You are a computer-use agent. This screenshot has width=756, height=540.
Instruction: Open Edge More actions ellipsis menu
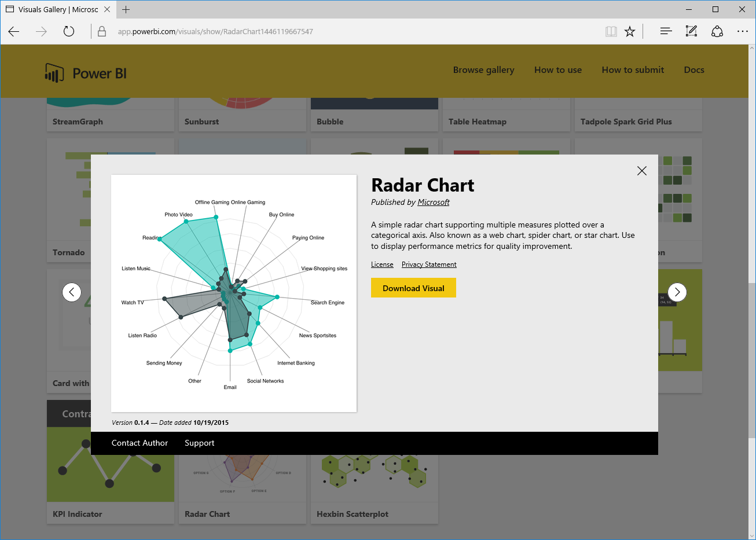(743, 31)
